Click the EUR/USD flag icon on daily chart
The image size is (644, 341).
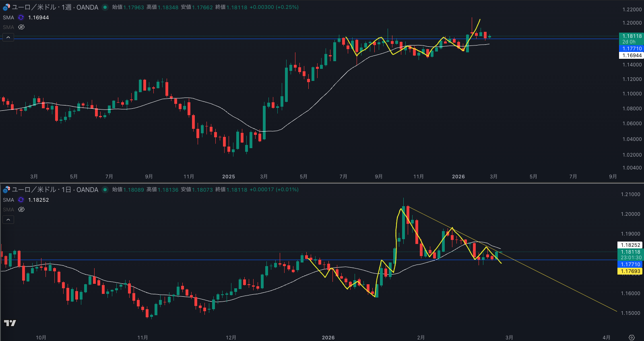point(6,190)
